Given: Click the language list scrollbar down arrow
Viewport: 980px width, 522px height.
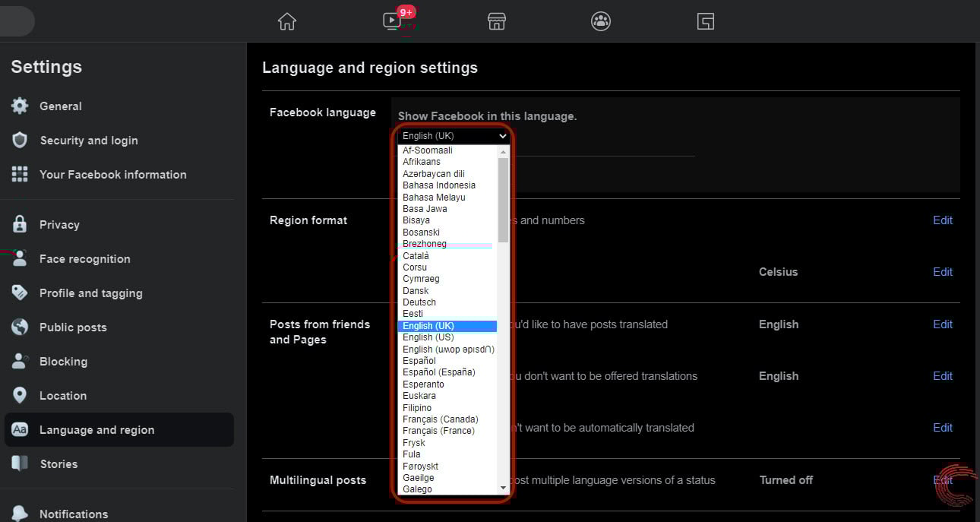Looking at the screenshot, I should coord(501,488).
